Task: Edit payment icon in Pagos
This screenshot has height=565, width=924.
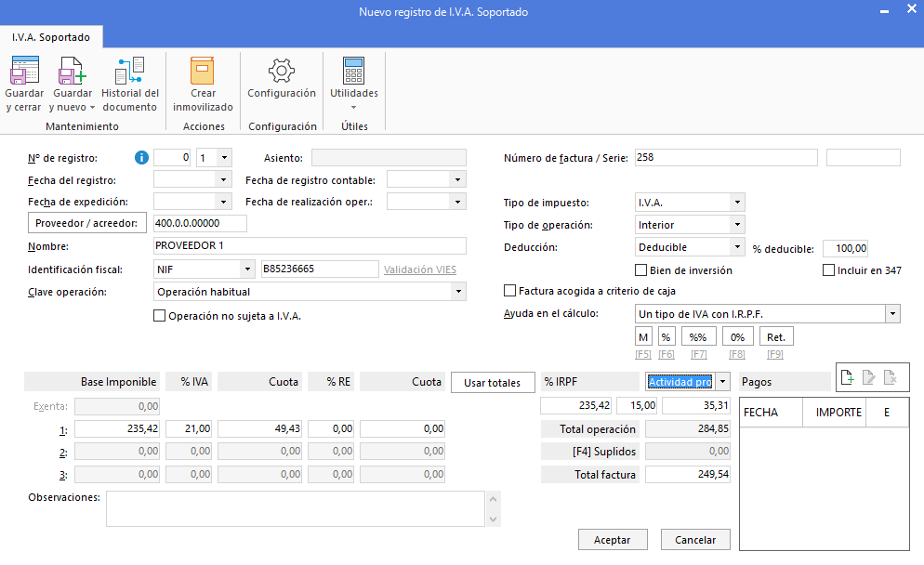Action: click(x=868, y=377)
